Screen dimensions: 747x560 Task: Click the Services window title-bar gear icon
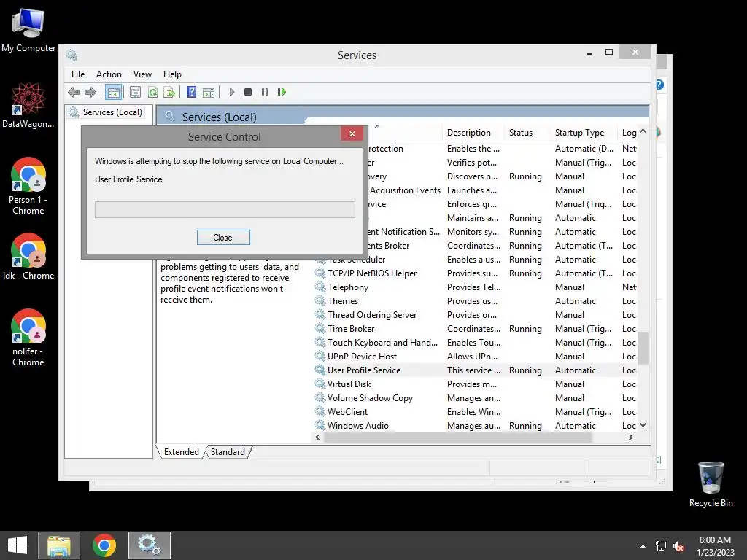click(x=72, y=55)
